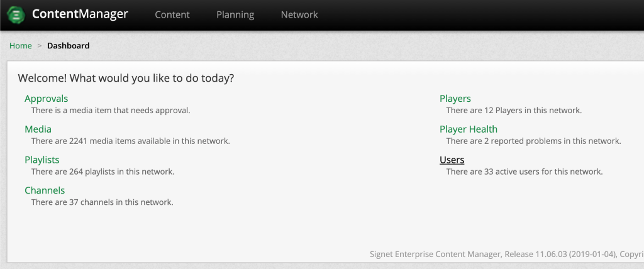
Task: Click the 2 reported problems description
Action: click(x=533, y=141)
